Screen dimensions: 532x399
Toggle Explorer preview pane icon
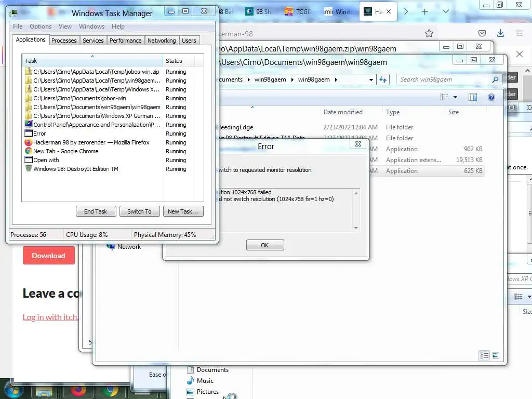pyautogui.click(x=473, y=97)
